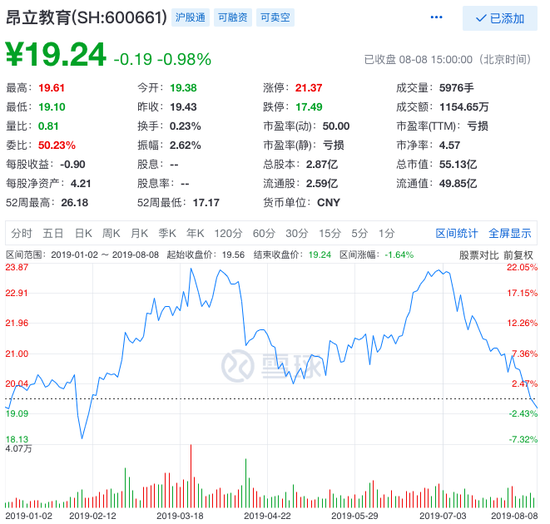Open the three-dot more options menu
The height and width of the screenshot is (524, 550).
click(436, 17)
